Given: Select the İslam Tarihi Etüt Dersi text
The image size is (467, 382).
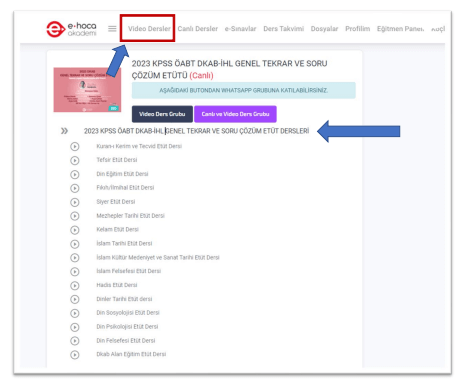Looking at the screenshot, I should click(x=124, y=243).
